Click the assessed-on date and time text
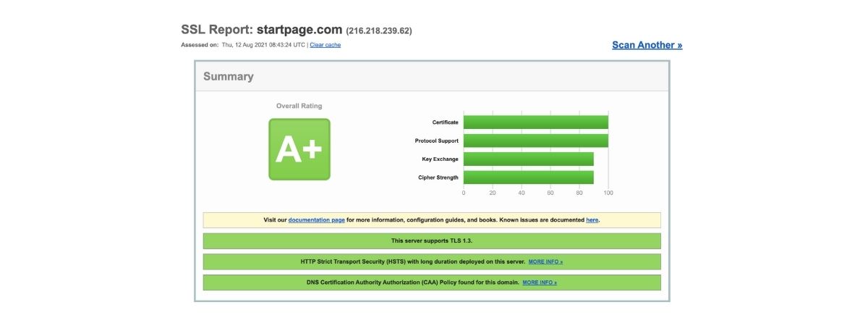This screenshot has width=868, height=326. click(263, 45)
